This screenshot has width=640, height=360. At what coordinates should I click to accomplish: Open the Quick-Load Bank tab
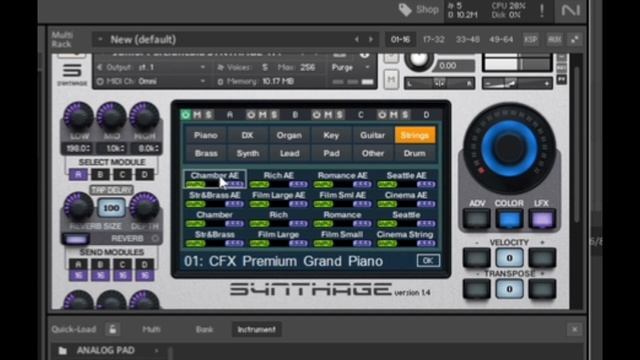(x=204, y=329)
